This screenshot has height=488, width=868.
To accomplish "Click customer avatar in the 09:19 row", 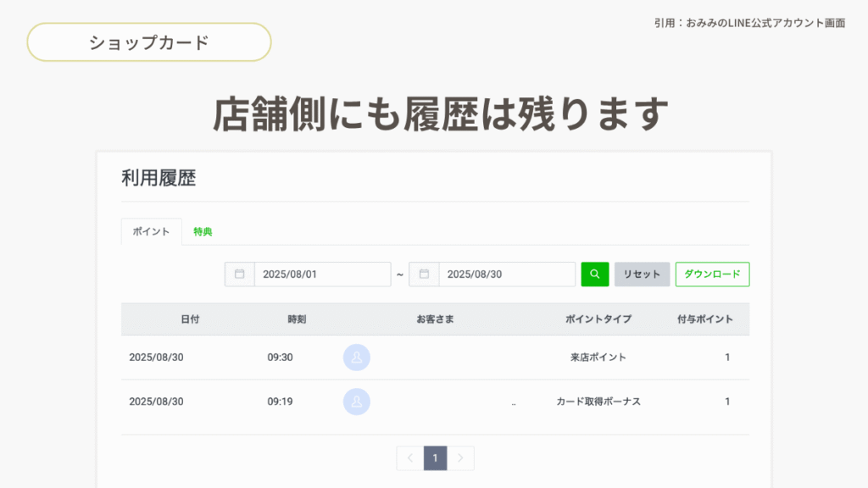I will pyautogui.click(x=357, y=402).
